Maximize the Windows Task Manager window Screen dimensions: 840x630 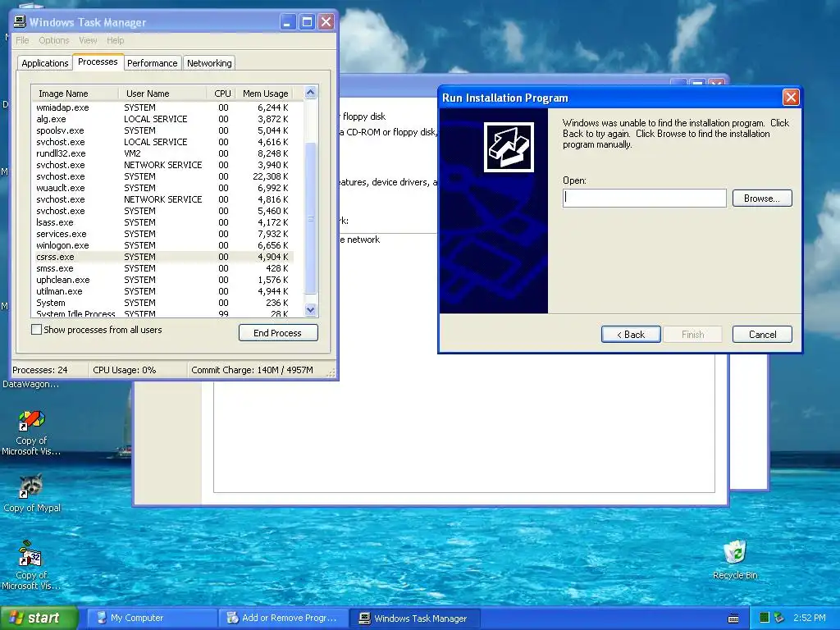click(307, 22)
